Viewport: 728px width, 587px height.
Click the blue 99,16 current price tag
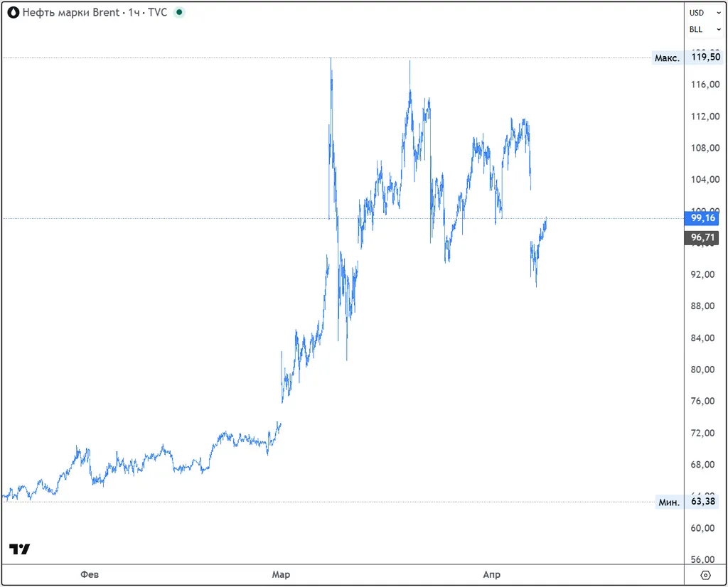[x=703, y=218]
